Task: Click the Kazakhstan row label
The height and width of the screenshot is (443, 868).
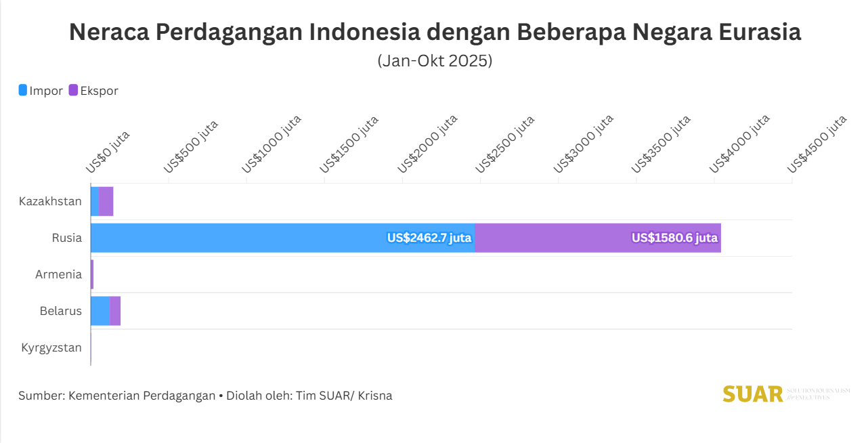Action: (50, 201)
